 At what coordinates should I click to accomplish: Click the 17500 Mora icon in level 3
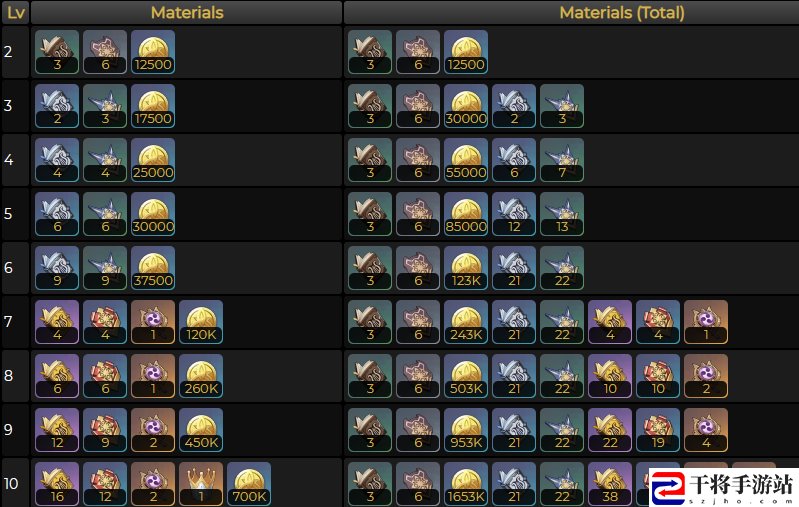pyautogui.click(x=153, y=106)
